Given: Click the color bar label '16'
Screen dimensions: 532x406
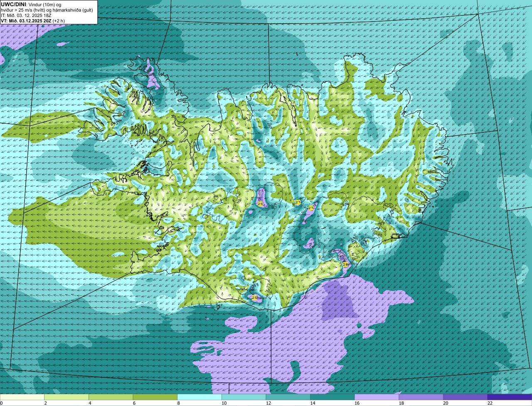Looking at the screenshot, I should 357,403.
